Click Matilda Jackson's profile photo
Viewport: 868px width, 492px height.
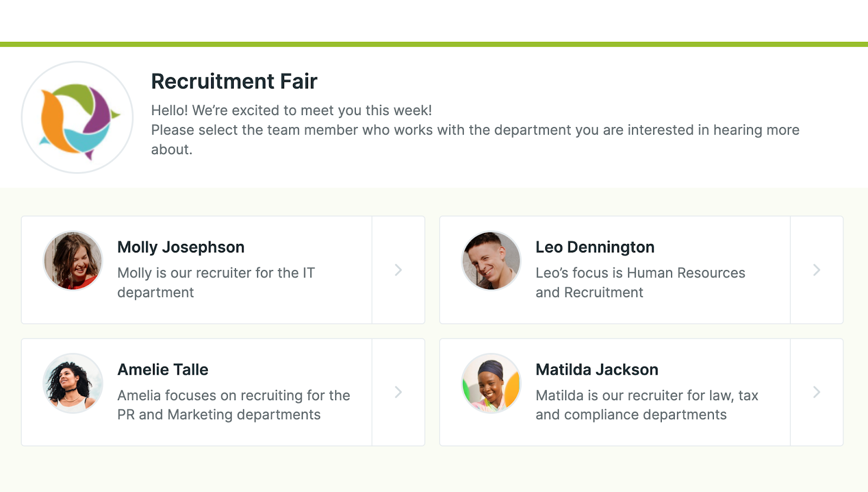coord(491,383)
